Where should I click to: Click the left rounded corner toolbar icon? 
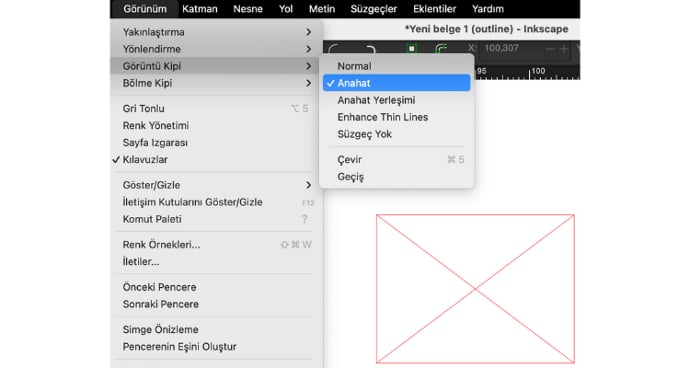[334, 48]
